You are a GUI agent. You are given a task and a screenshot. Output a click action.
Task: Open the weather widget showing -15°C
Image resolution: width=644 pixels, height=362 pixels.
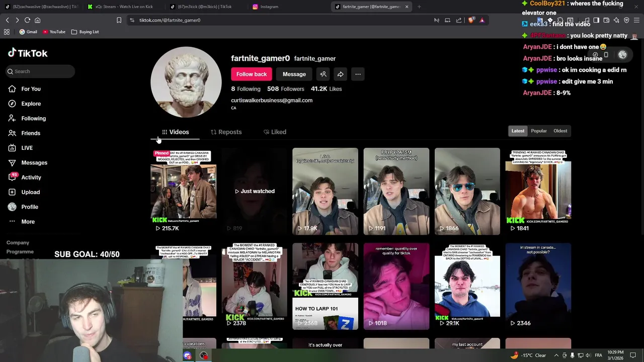pyautogui.click(x=528, y=355)
